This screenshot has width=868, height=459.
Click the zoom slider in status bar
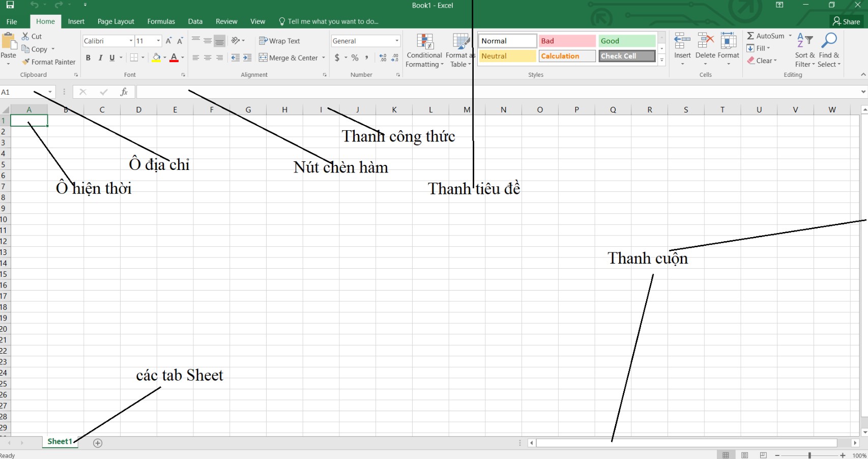(809, 455)
